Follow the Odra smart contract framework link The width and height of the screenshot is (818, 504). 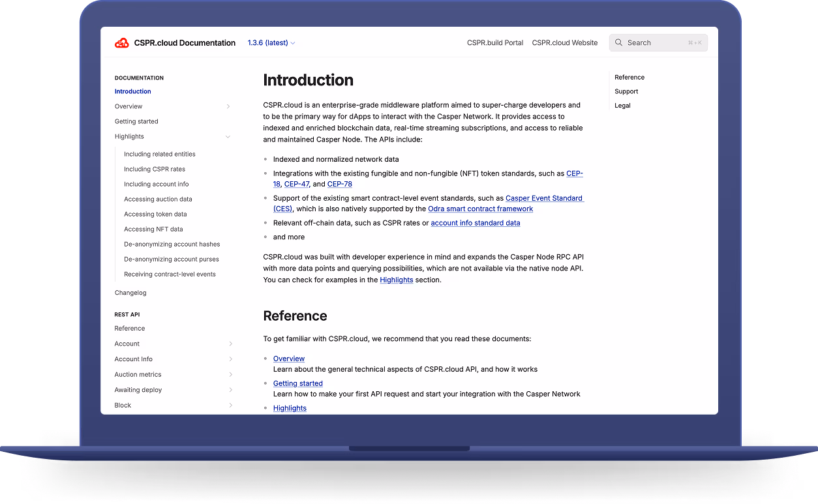[480, 209]
